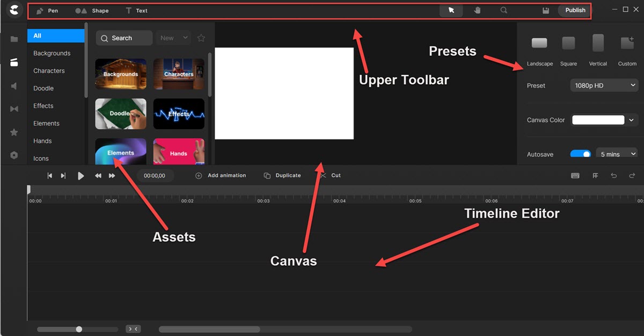Open keyboard shortcuts icon near timeline

tap(575, 175)
